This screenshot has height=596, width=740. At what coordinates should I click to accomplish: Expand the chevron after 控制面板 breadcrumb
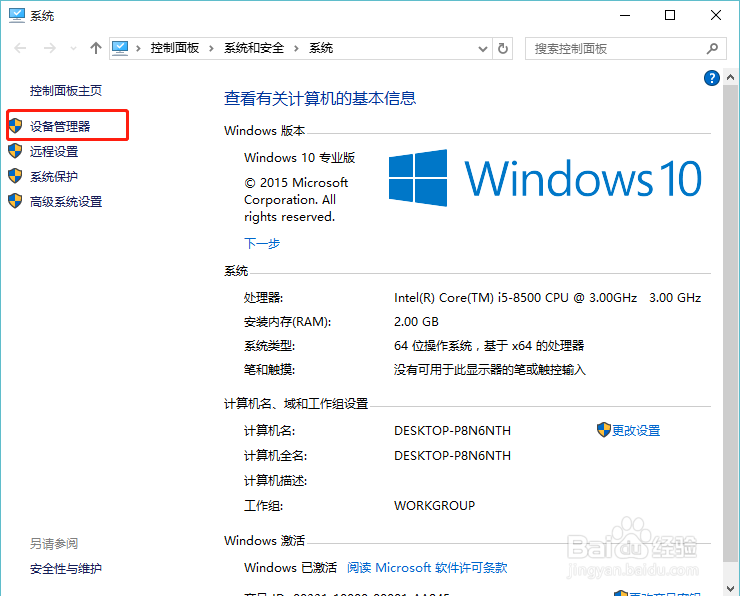pos(211,48)
